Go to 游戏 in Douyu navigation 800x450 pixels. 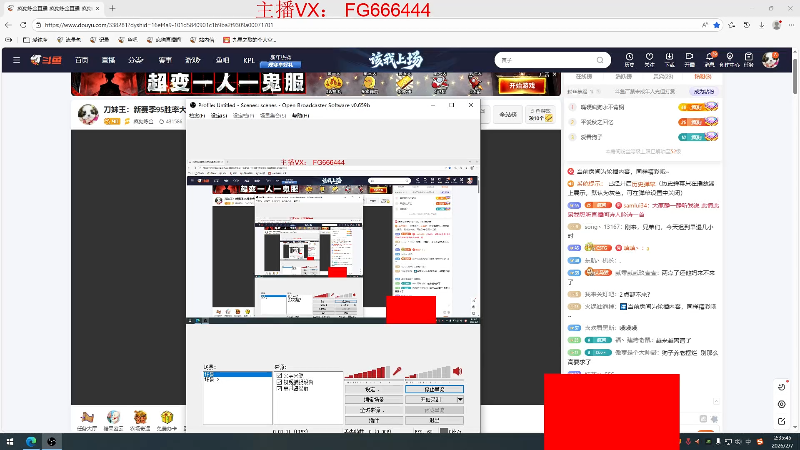(192, 60)
